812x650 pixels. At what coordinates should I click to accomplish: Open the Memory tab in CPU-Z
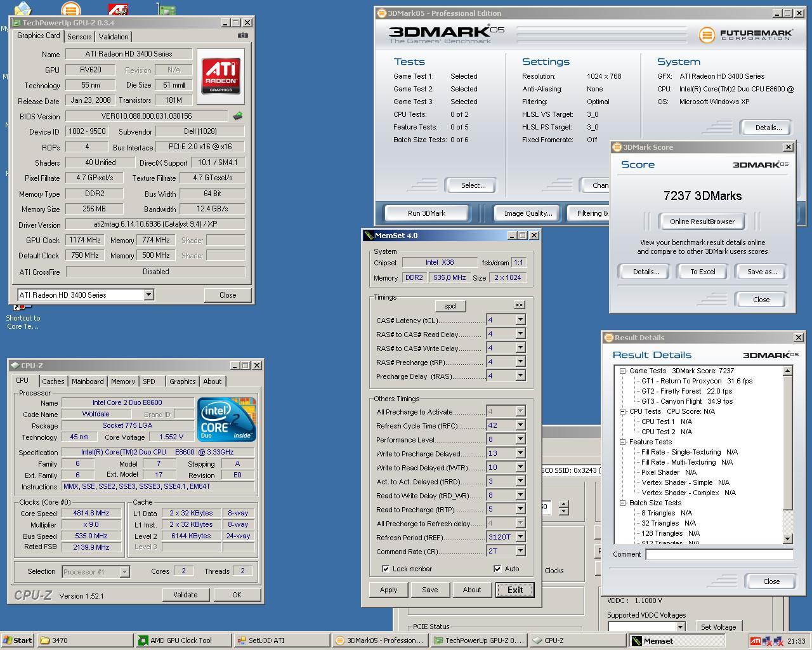pos(123,381)
